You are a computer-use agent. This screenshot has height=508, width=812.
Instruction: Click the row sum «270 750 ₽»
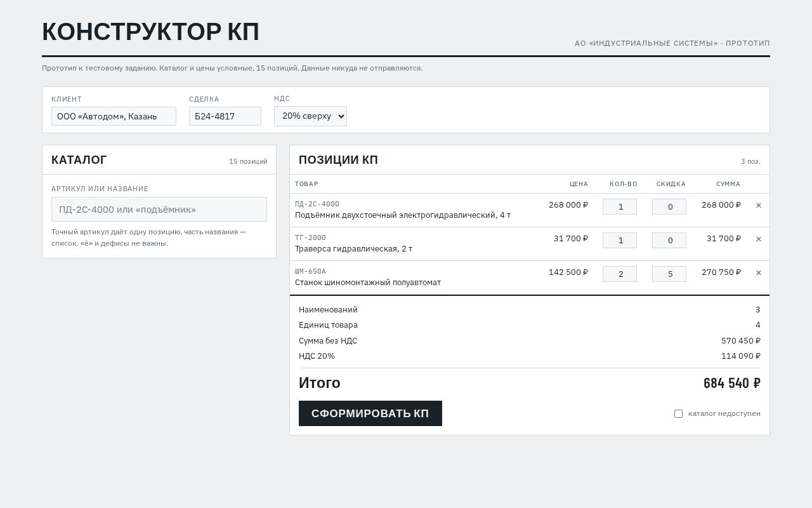[x=721, y=272]
